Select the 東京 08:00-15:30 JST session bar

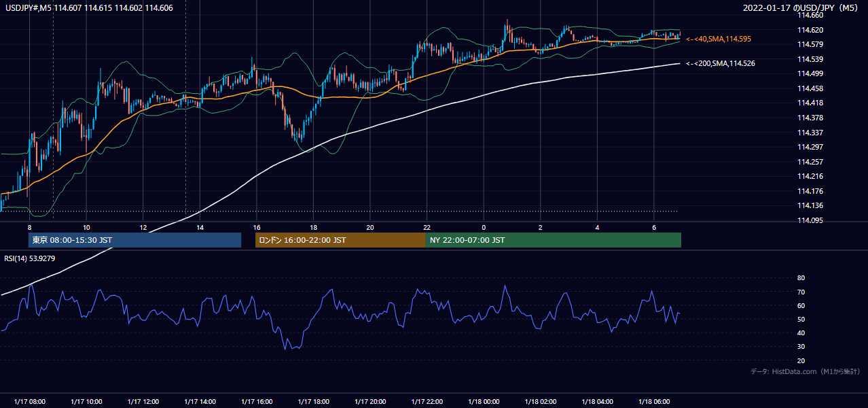pos(134,240)
